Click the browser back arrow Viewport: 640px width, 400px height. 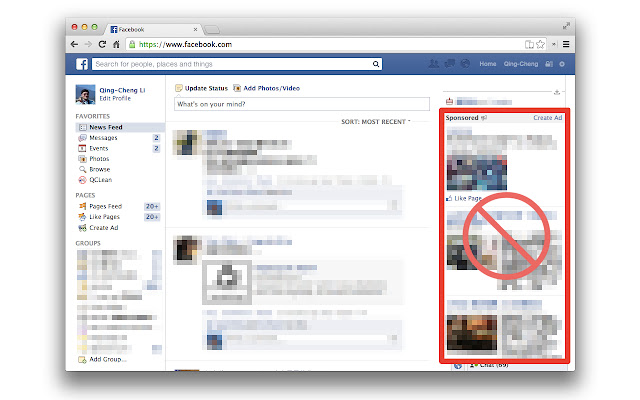point(74,44)
